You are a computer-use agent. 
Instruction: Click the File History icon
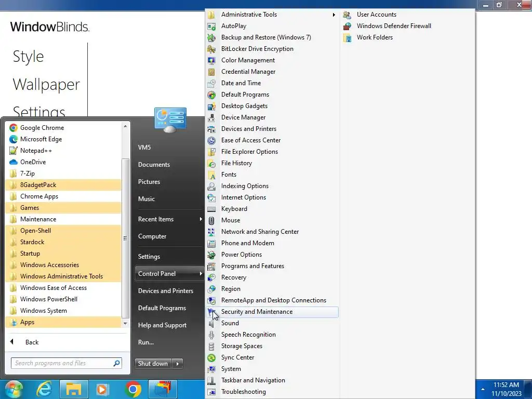tap(211, 164)
